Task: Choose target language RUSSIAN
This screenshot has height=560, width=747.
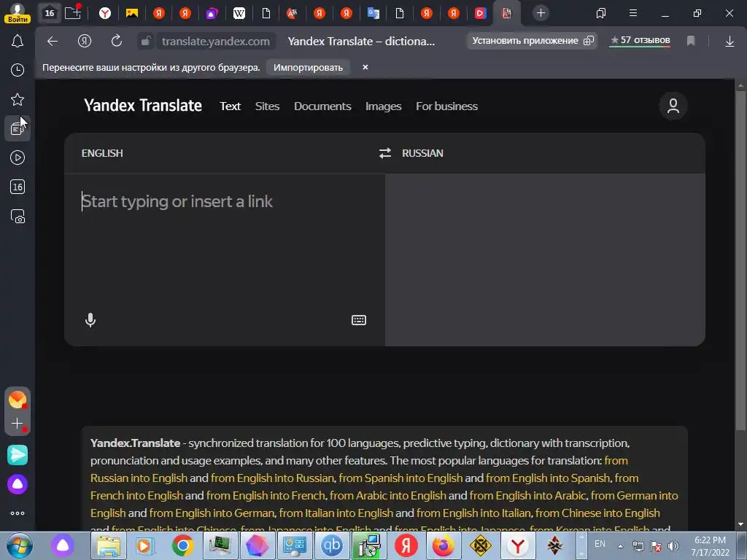Action: coord(422,153)
